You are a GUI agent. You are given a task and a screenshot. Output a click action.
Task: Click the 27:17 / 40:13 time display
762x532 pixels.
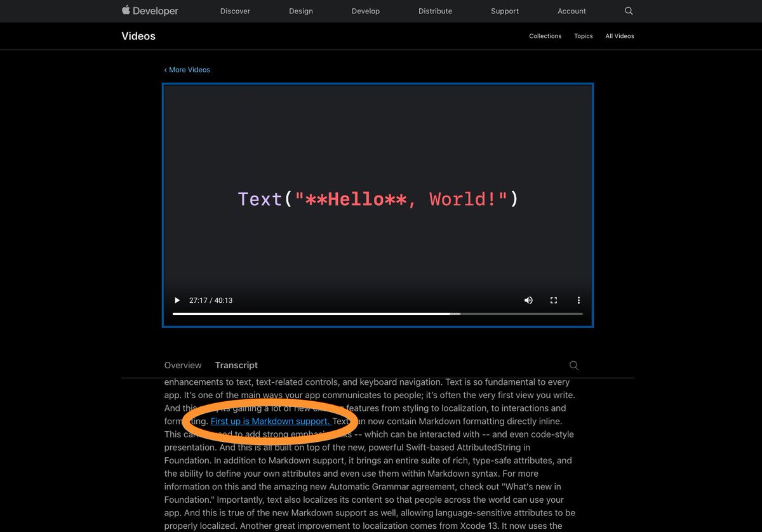pos(211,300)
